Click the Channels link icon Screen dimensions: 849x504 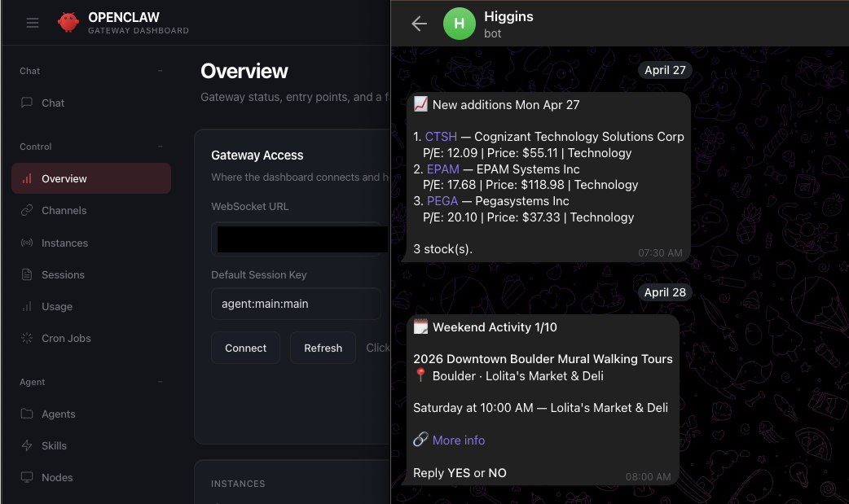(27, 211)
